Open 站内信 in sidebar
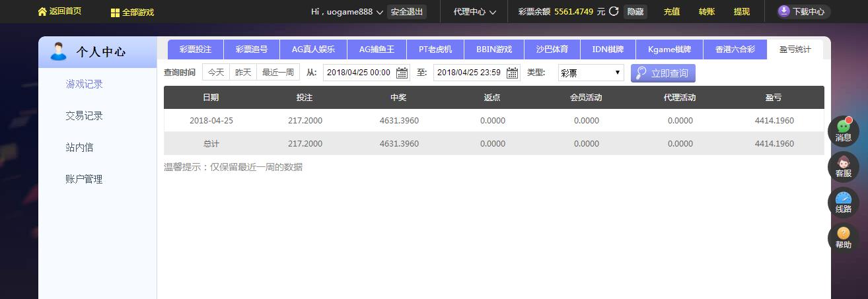The height and width of the screenshot is (299, 868). [80, 147]
